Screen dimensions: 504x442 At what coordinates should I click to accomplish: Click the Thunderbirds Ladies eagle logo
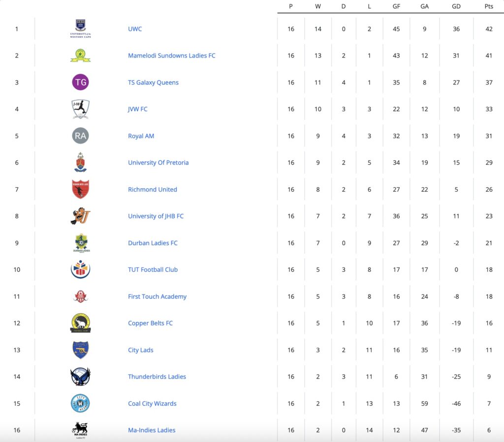coord(80,377)
